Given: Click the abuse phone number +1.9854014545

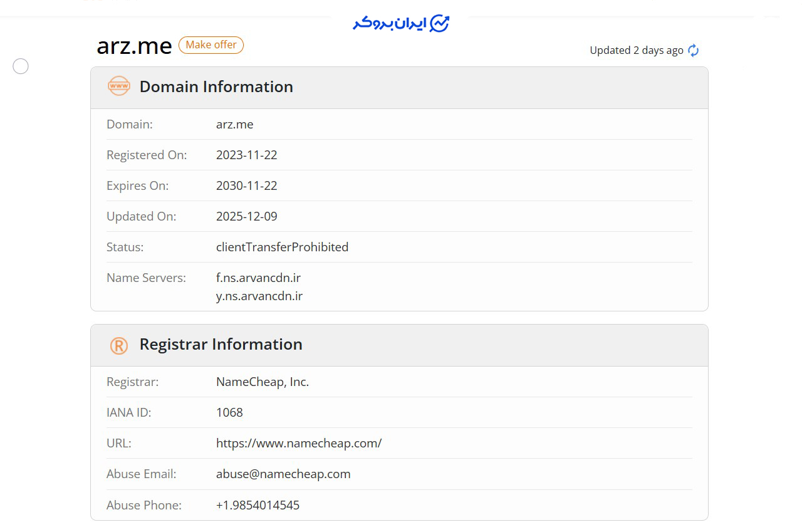Looking at the screenshot, I should [x=258, y=505].
